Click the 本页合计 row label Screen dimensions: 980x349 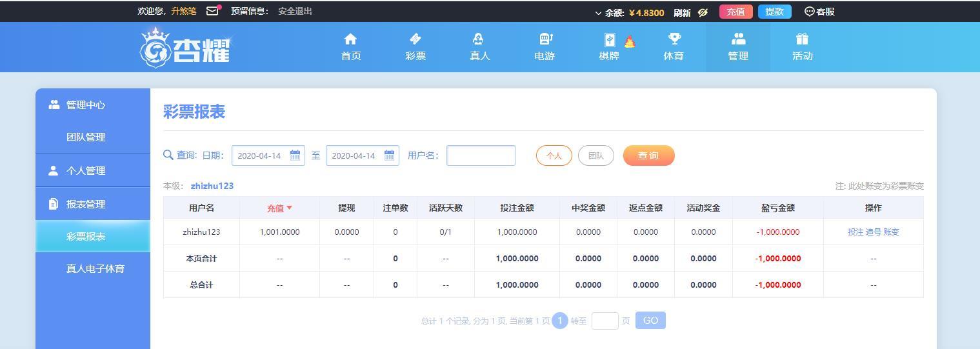201,258
